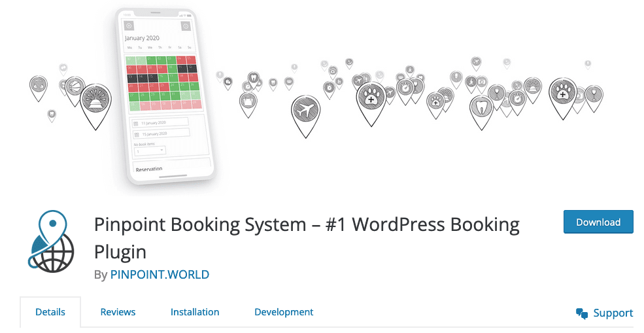Click the Pinpoint Booking System plugin title
The height and width of the screenshot is (333, 644).
pos(307,238)
